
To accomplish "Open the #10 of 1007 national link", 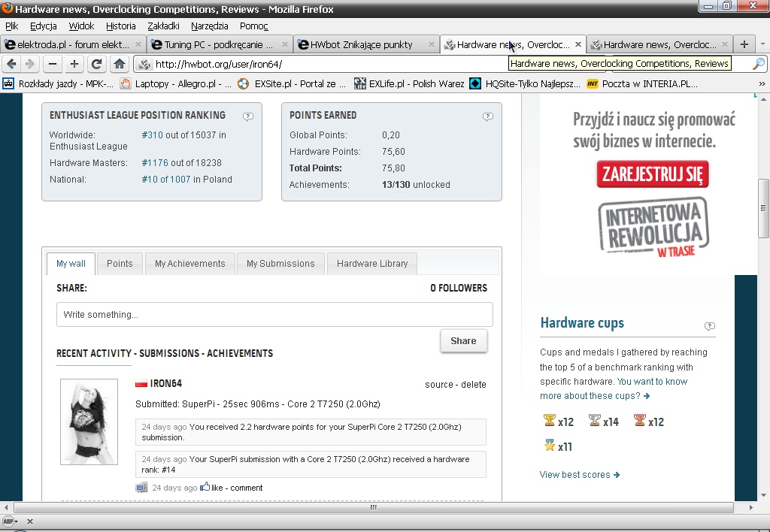I will (x=166, y=180).
